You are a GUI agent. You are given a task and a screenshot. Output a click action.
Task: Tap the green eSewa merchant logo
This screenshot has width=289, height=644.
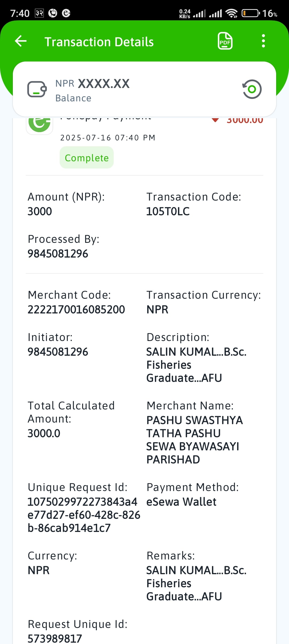click(x=40, y=125)
